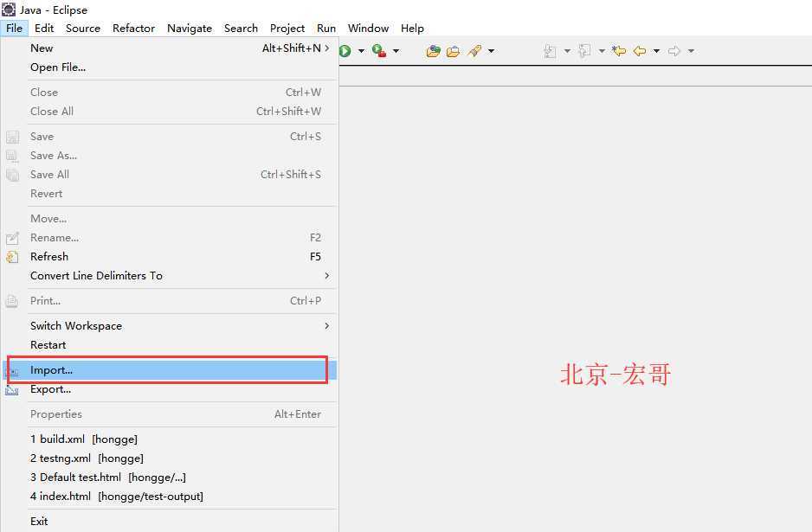Choose Refresh from the File menu
Viewport: 812px width, 532px height.
coord(170,257)
